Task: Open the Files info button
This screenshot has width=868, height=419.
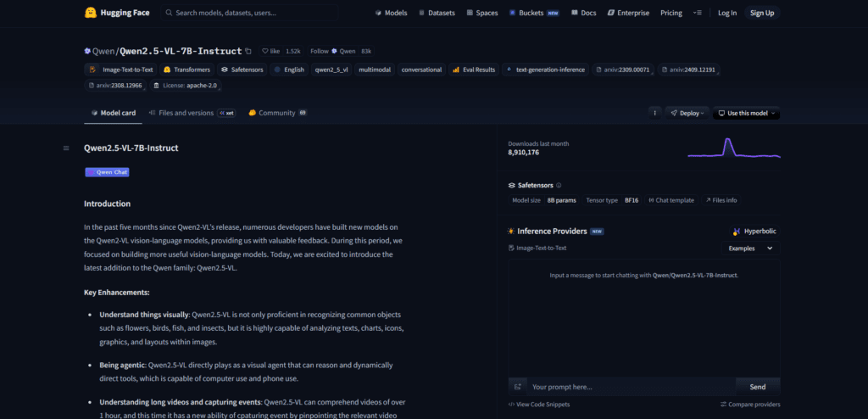Action: [721, 200]
